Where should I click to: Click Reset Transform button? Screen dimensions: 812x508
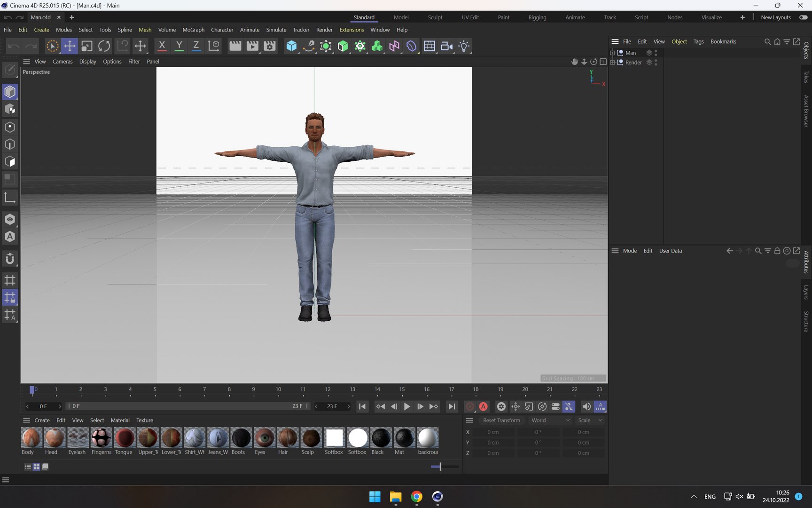pyautogui.click(x=501, y=421)
